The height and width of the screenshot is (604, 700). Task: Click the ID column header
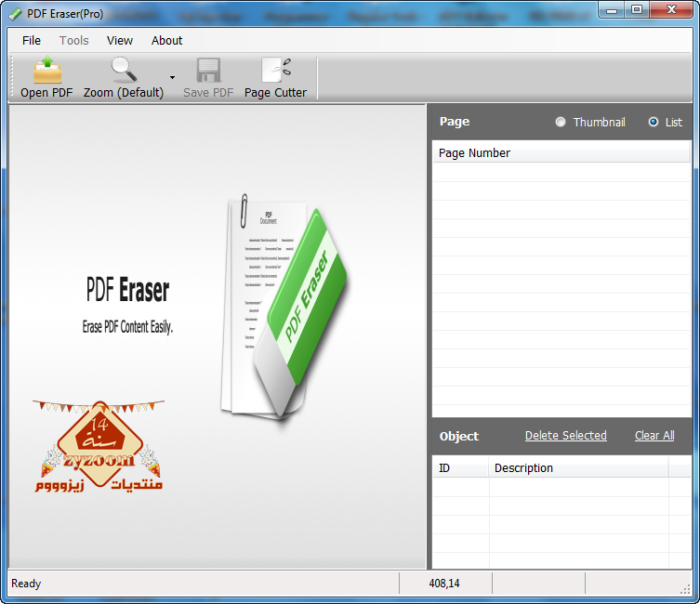461,468
